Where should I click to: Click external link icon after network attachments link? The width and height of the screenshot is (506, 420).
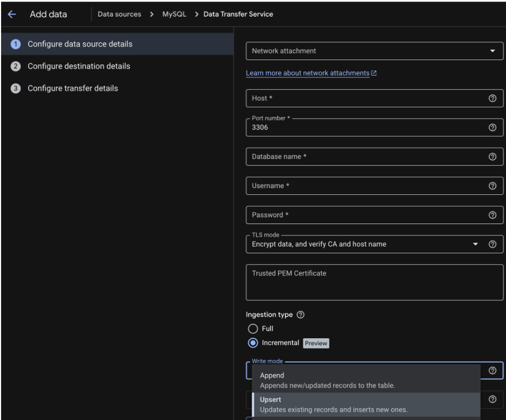click(374, 73)
